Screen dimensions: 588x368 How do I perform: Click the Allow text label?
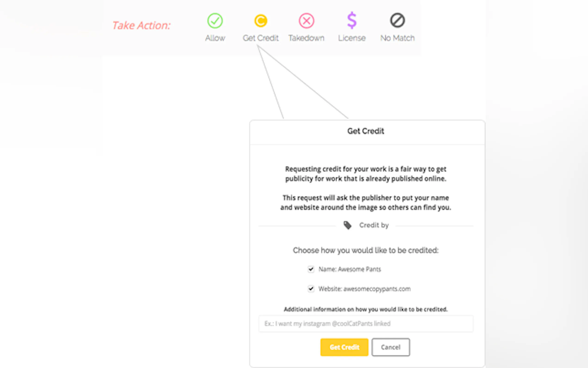(x=215, y=38)
